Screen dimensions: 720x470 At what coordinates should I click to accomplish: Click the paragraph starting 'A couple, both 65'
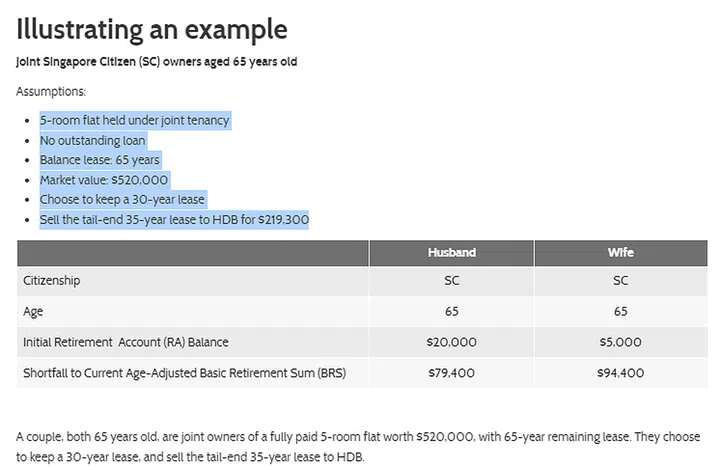coord(360,447)
